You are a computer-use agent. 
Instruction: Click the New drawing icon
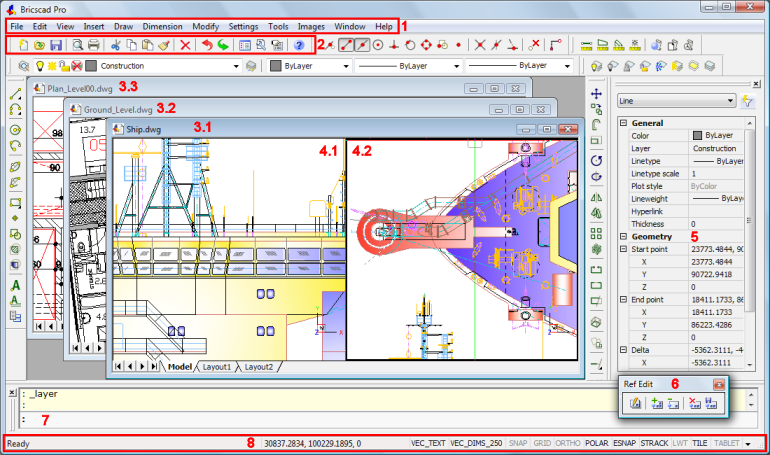(x=23, y=45)
